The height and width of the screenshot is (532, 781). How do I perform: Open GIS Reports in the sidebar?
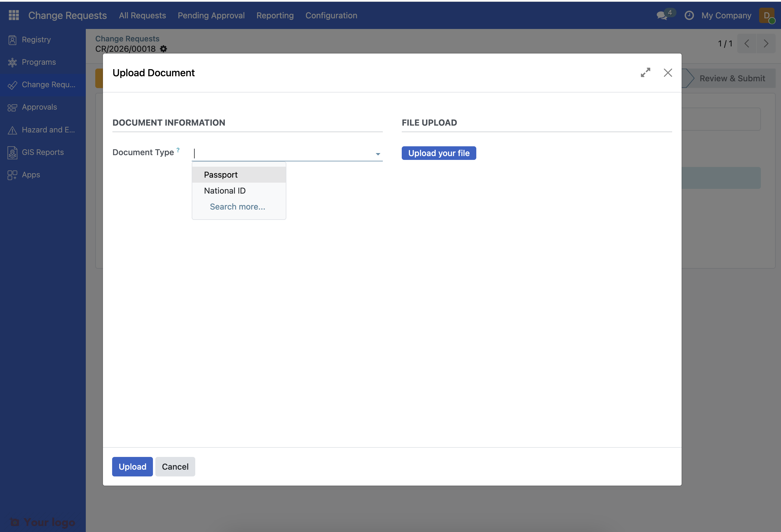pos(43,153)
